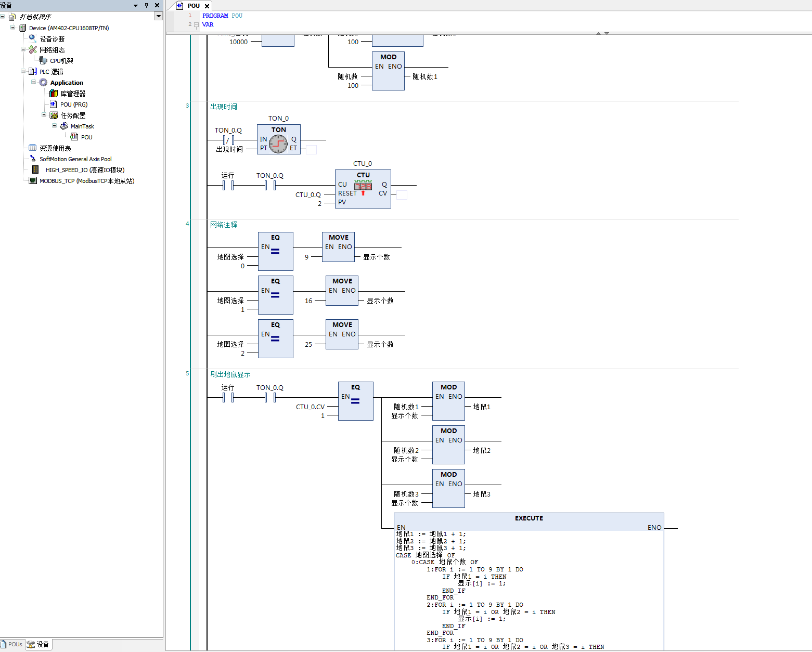Screen dimensions: 812x652
Task: Collapse the Application tree node
Action: (34, 82)
